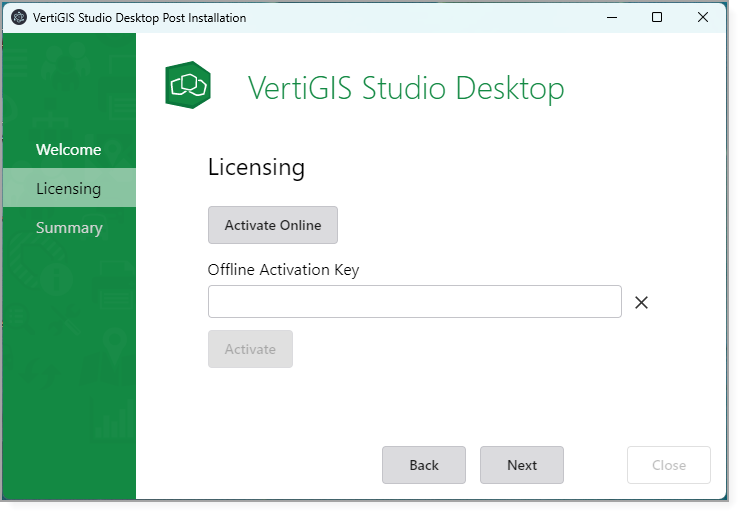The height and width of the screenshot is (517, 744).
Task: Click the "Licensing" page heading
Action: 256,167
